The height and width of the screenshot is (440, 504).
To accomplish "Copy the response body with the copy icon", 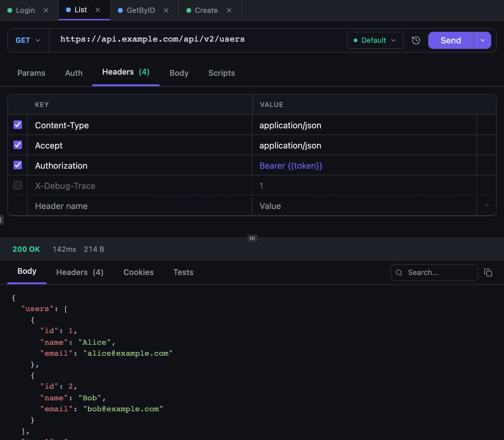I will [x=488, y=273].
